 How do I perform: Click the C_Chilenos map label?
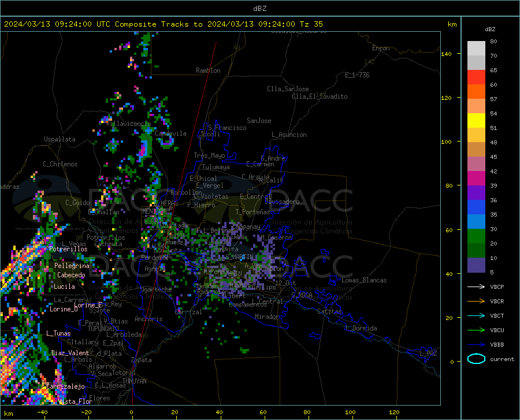tap(60, 163)
